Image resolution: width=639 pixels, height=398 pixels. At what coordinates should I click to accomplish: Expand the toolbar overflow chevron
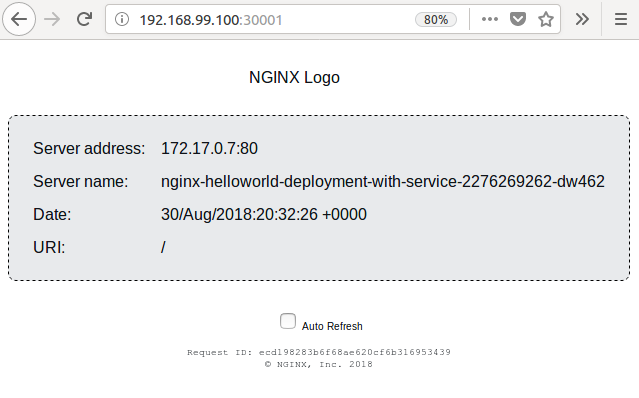(582, 19)
